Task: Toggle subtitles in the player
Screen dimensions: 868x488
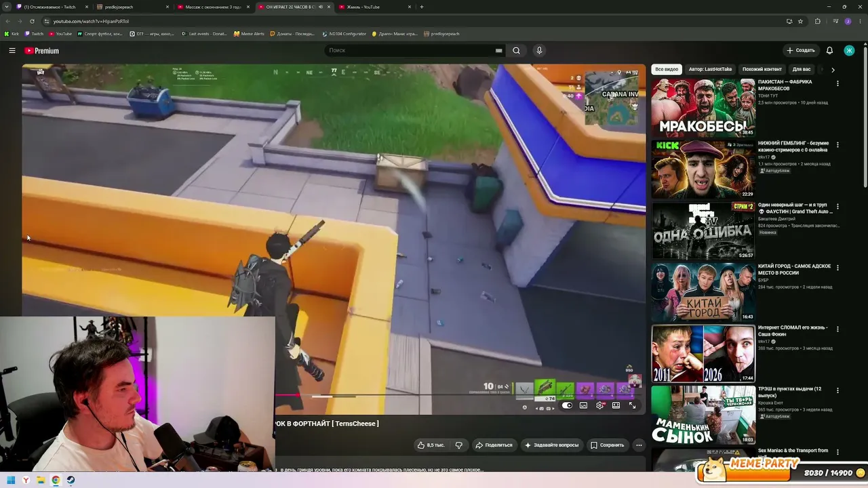Action: 583,405
